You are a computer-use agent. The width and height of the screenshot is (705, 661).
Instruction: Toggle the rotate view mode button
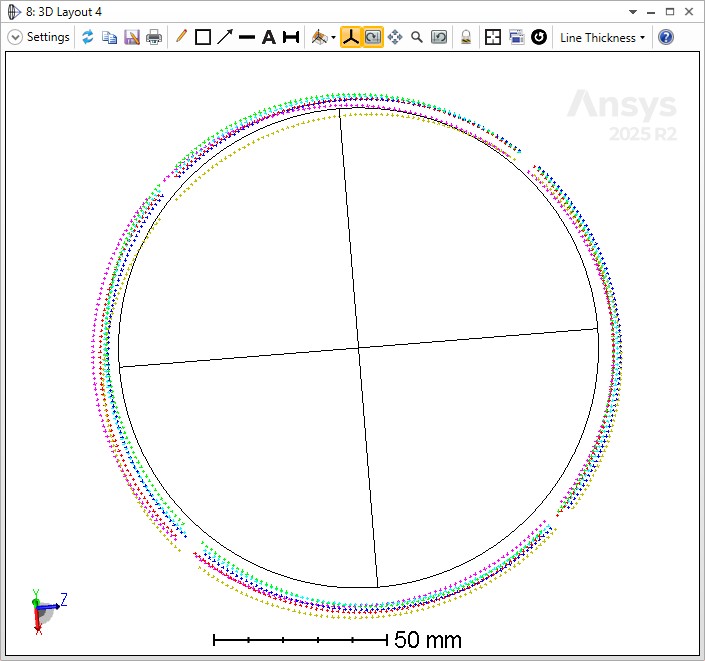point(372,37)
